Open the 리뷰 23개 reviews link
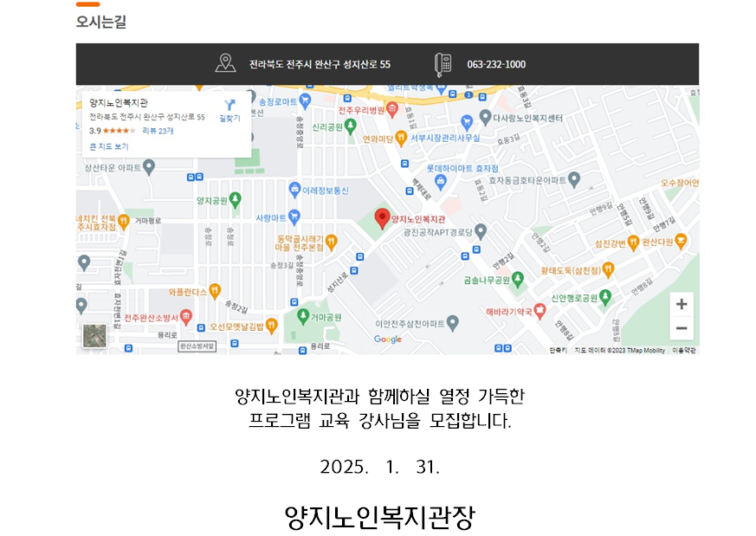This screenshot has height=536, width=756. (158, 131)
